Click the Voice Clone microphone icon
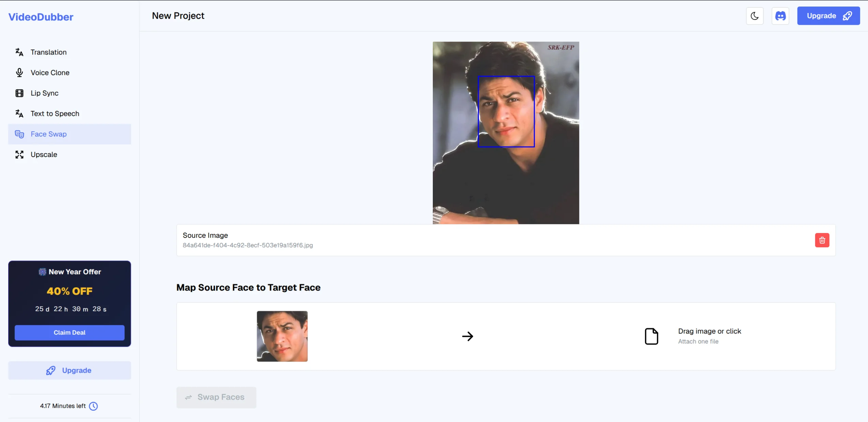Screen dimensions: 868x422 coord(19,73)
